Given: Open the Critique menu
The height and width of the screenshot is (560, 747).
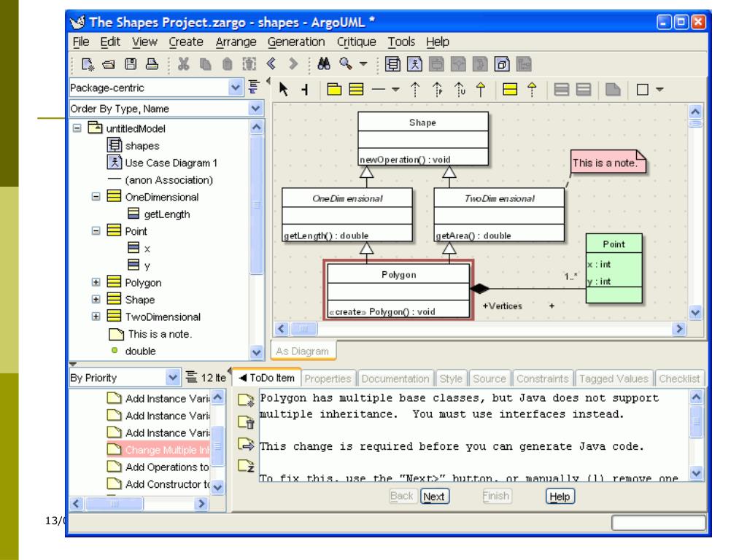Looking at the screenshot, I should [356, 42].
